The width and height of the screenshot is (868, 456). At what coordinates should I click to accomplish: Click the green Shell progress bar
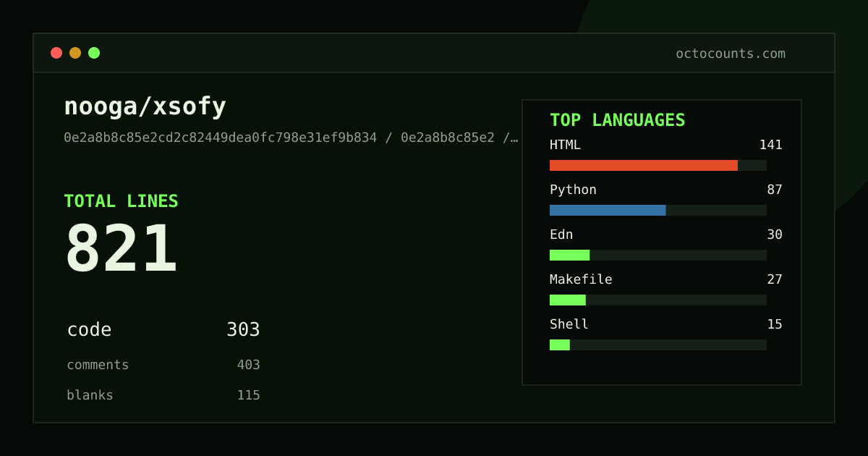(x=560, y=345)
